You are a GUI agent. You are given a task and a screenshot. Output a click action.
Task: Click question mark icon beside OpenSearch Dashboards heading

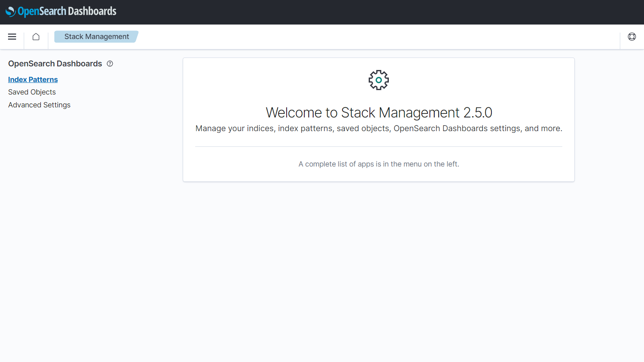(x=110, y=64)
